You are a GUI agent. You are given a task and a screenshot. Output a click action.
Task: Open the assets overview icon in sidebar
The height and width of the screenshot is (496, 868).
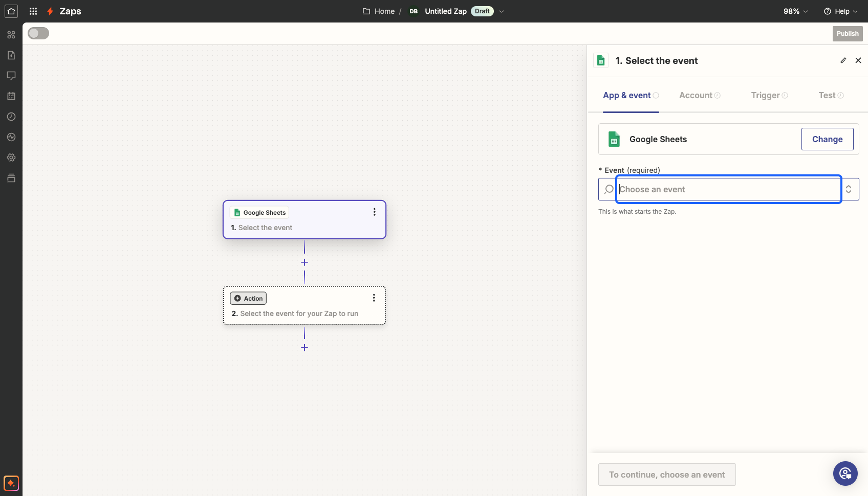coord(11,35)
